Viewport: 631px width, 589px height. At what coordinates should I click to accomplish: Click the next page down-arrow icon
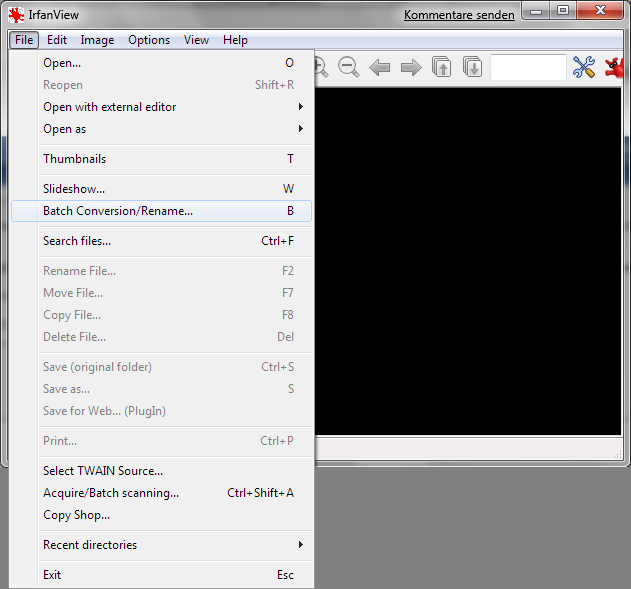(x=472, y=67)
